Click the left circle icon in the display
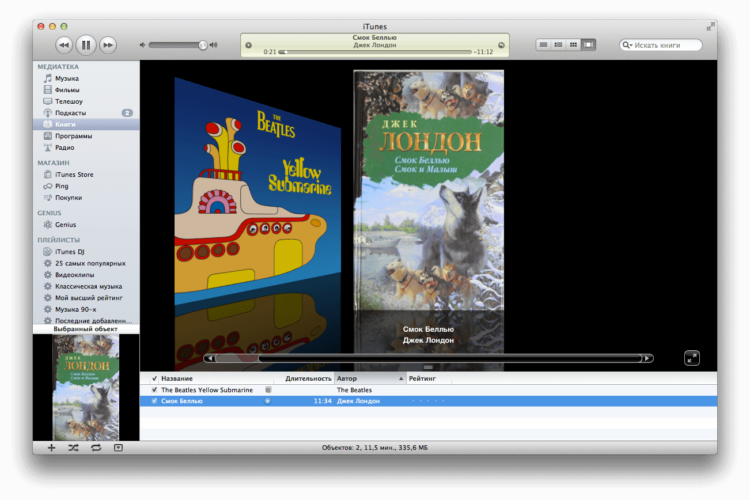 click(x=249, y=45)
